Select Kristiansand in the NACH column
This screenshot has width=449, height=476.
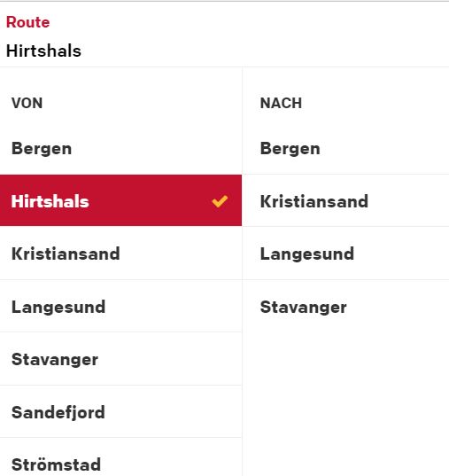[346, 200]
